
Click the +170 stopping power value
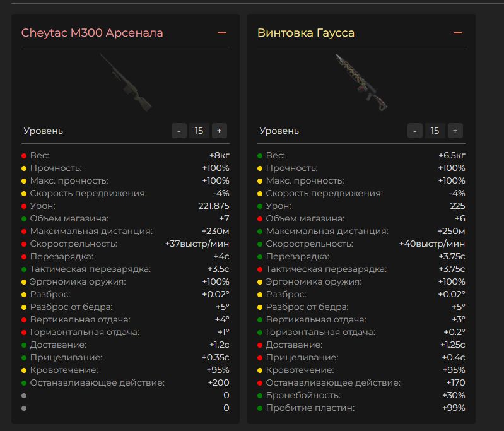pos(456,383)
